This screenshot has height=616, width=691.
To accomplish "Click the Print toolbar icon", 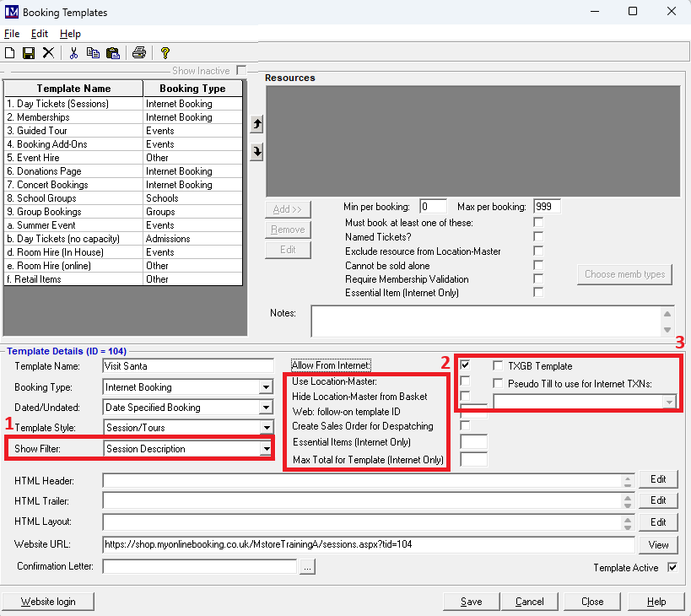I will click(x=139, y=53).
